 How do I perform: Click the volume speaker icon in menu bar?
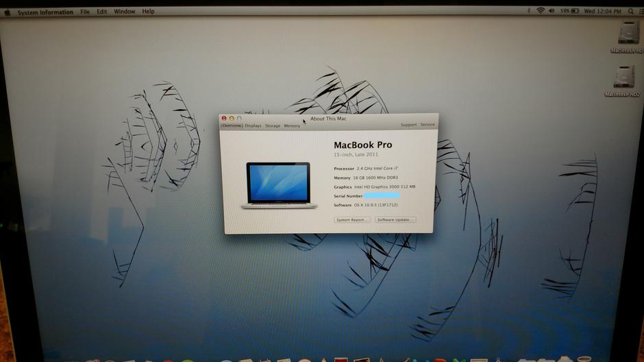552,11
